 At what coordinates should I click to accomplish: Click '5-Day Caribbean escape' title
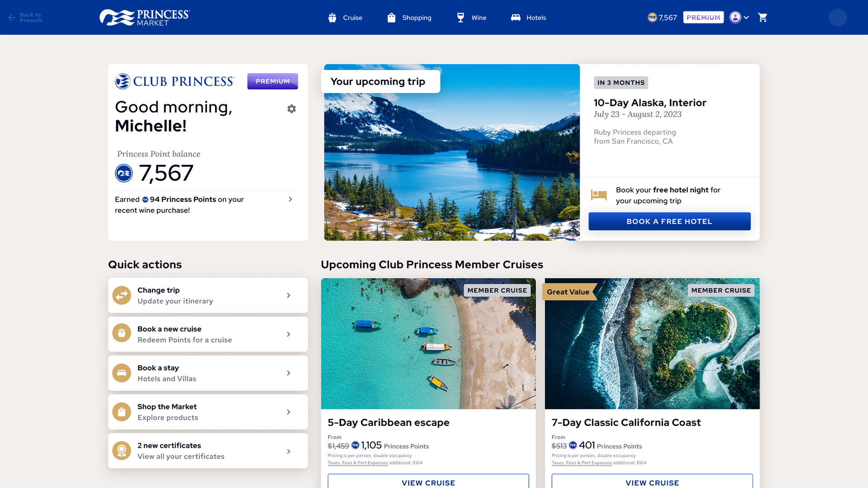pyautogui.click(x=388, y=422)
